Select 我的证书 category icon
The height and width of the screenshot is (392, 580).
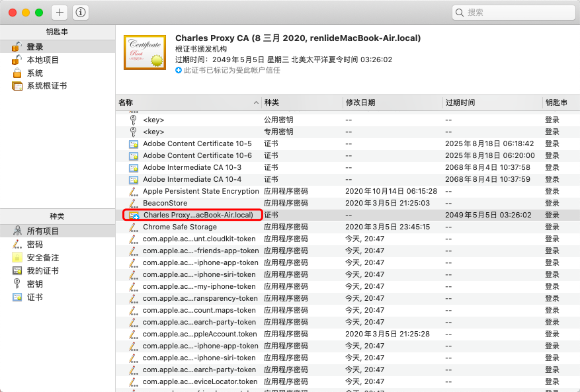(x=17, y=271)
